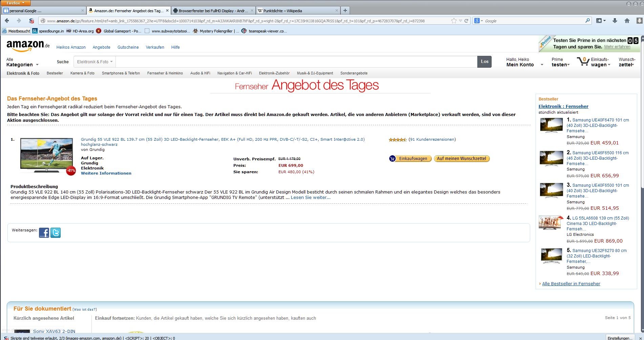This screenshot has height=340, width=644.
Task: Open the Meistbesucht bookmark
Action: tap(16, 31)
